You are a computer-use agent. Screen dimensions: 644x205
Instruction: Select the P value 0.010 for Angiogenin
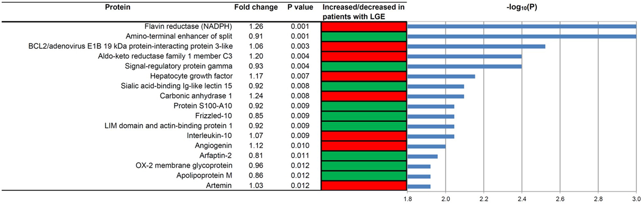point(300,146)
